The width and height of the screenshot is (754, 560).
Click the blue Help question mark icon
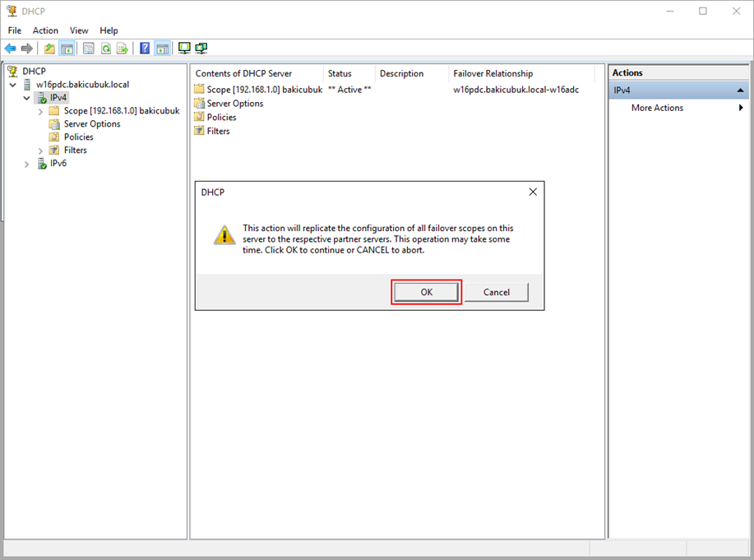pyautogui.click(x=145, y=49)
